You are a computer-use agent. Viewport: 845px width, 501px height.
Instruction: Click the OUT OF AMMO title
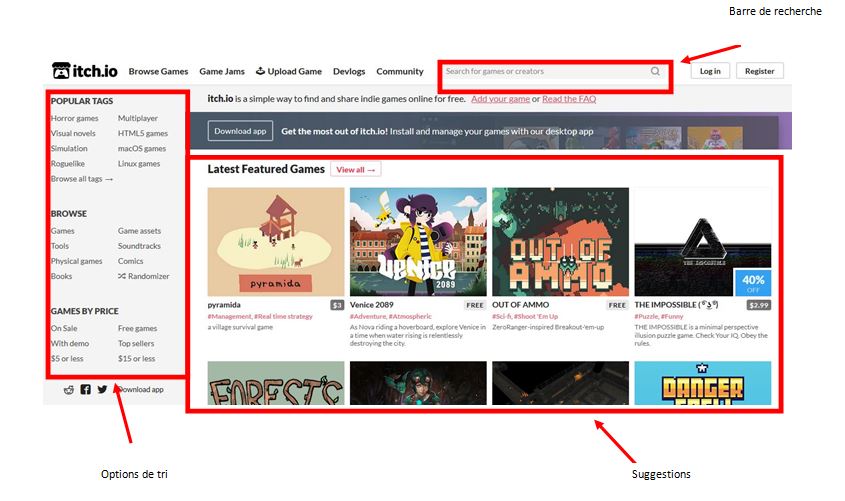click(x=521, y=305)
